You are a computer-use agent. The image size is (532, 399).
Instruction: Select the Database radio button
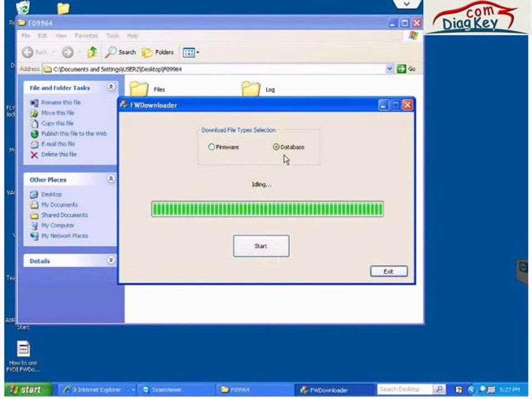[x=276, y=147]
